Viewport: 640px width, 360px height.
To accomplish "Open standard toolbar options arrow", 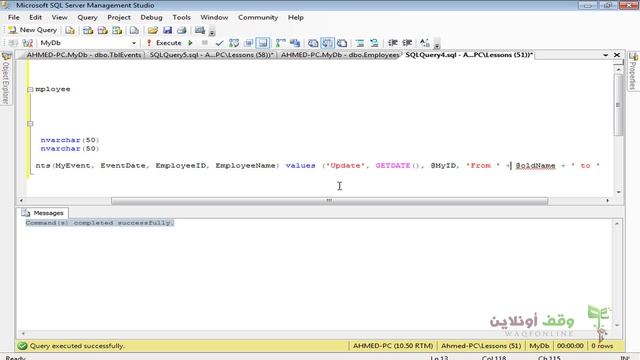I will tap(212, 32).
